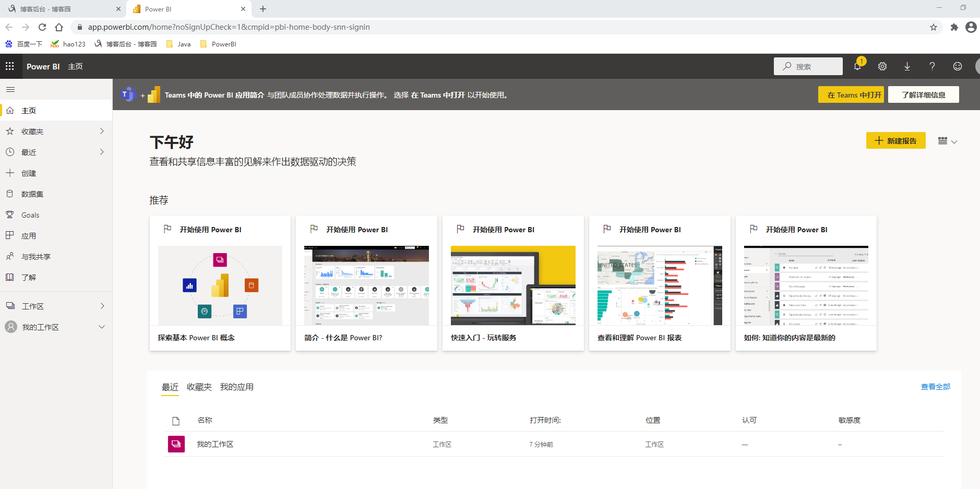980x489 pixels.
Task: Bookmark this page with the star icon
Action: pyautogui.click(x=934, y=27)
